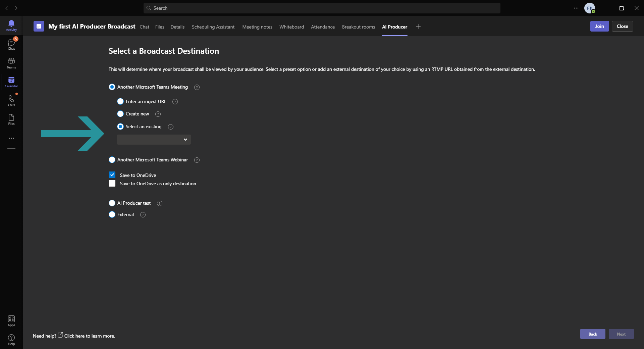Open the Calls phone icon

click(x=11, y=101)
